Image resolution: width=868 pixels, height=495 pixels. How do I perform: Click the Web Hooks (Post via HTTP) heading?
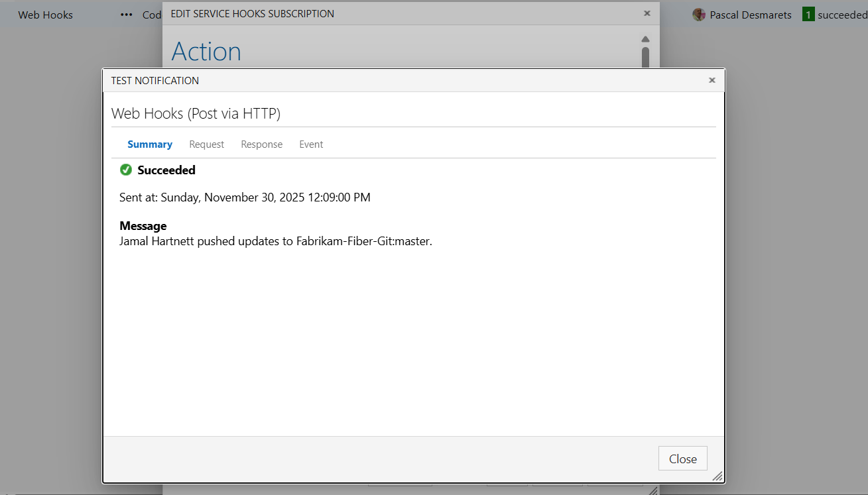coord(196,113)
